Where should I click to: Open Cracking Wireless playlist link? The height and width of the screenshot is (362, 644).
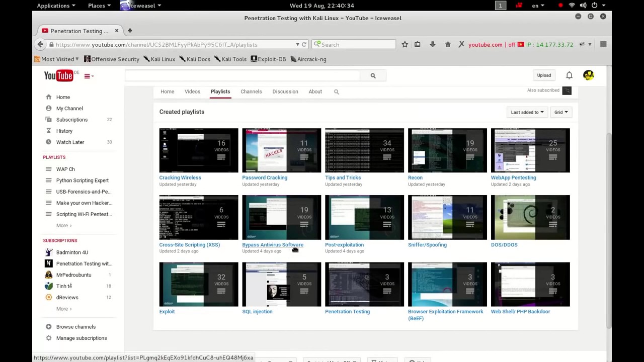coord(180,177)
